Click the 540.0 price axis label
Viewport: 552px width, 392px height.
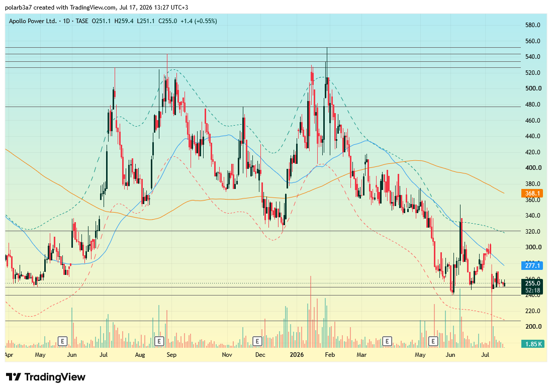(532, 57)
